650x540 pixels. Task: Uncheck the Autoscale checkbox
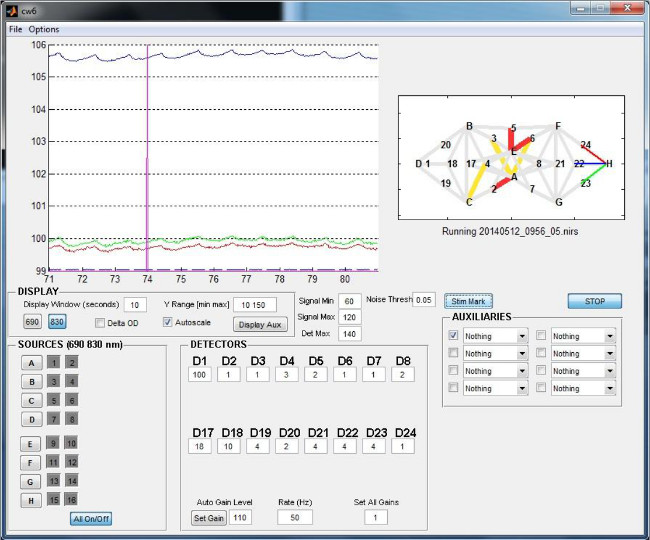click(168, 322)
